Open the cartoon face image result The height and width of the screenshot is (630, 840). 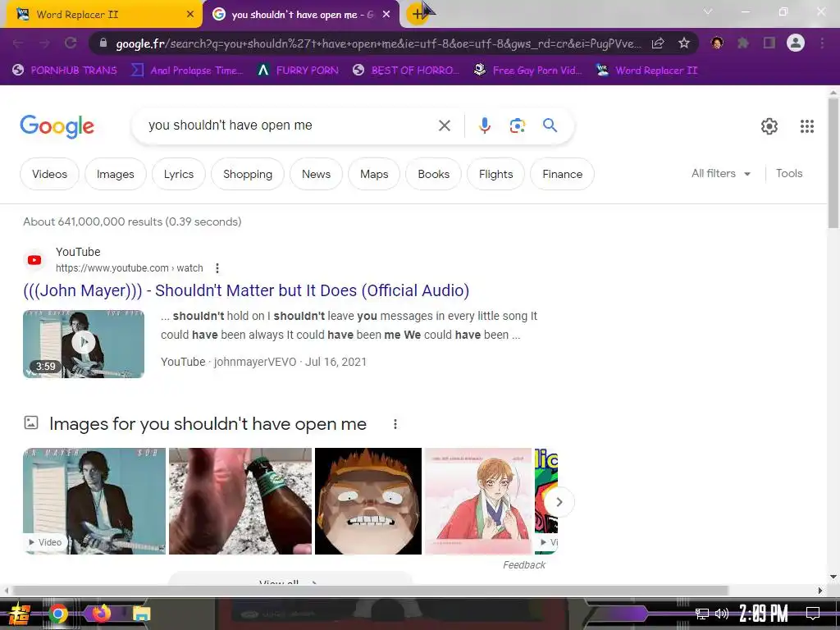click(368, 501)
